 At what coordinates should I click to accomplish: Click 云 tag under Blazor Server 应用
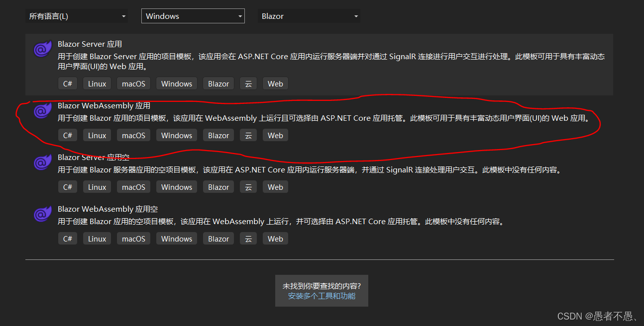tap(248, 83)
